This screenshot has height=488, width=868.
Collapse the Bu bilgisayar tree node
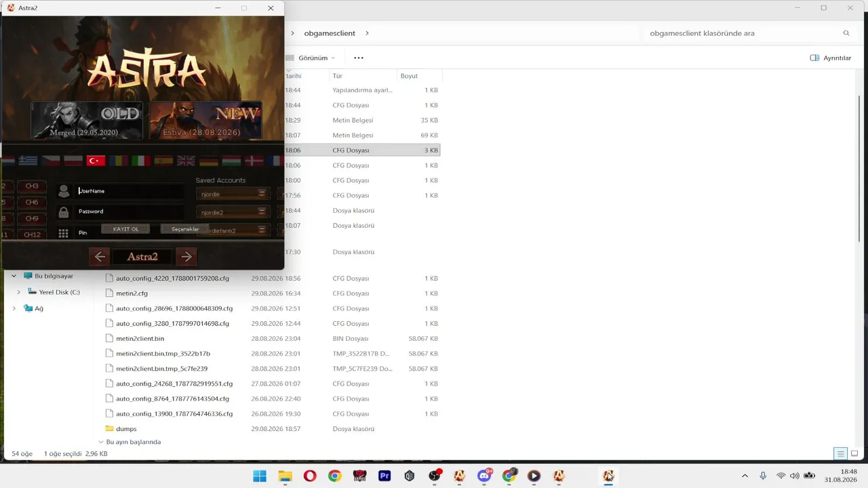pyautogui.click(x=14, y=277)
